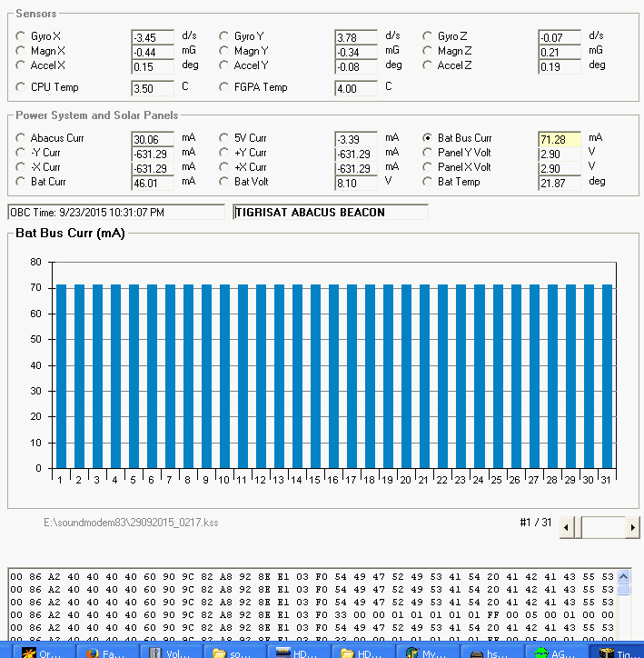Click the FGPA Temp value field 4.00
This screenshot has height=658, width=644.
(356, 88)
